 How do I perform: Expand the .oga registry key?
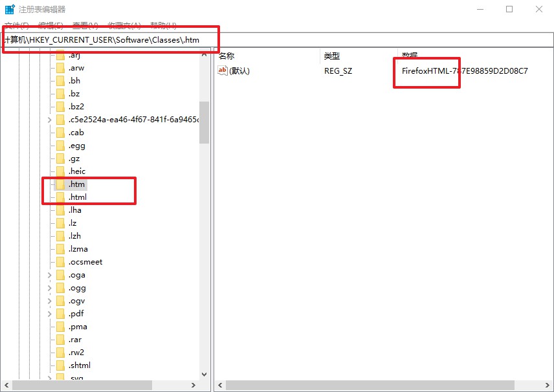click(x=50, y=275)
